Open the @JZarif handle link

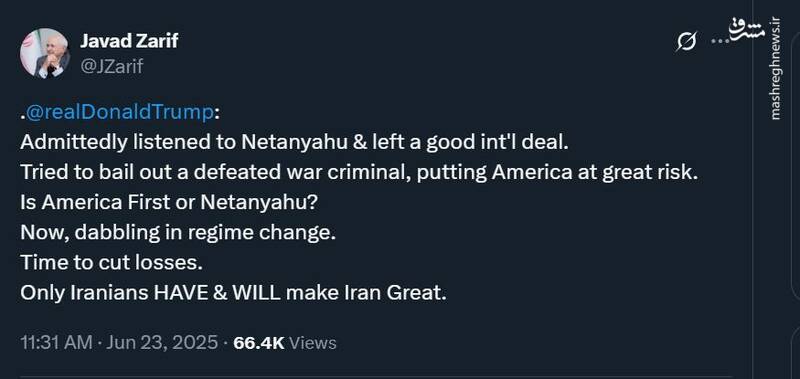coord(112,66)
